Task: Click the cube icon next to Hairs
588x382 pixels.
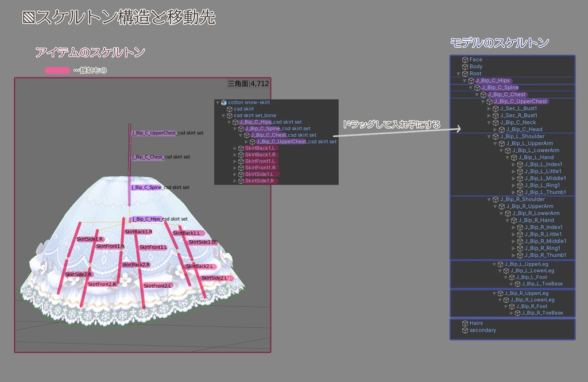Action: click(x=465, y=323)
